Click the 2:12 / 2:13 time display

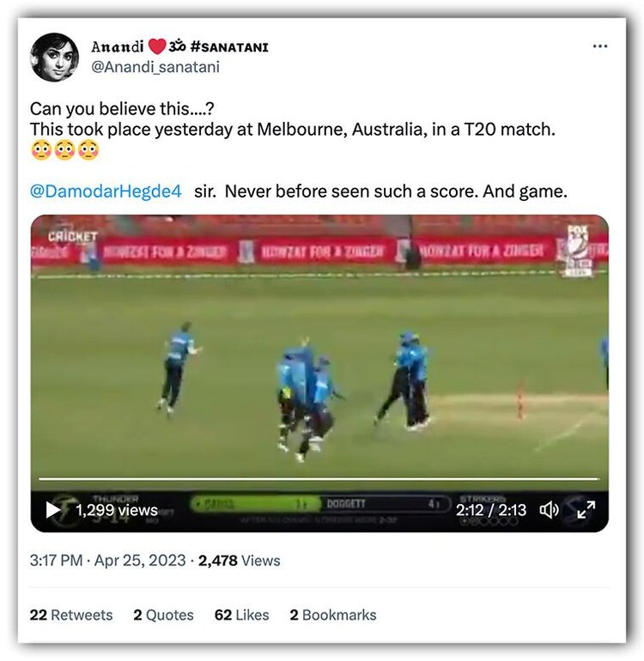point(491,510)
